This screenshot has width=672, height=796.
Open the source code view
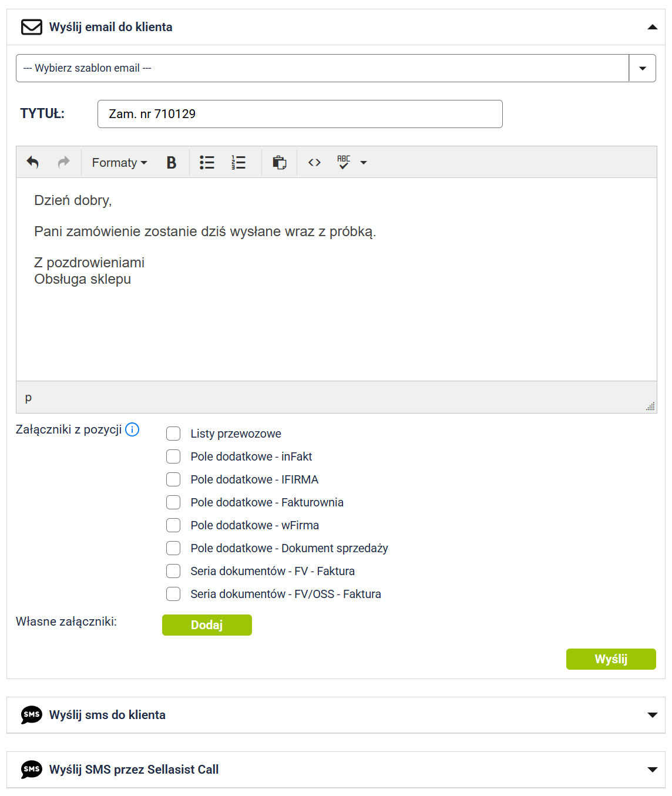coord(314,163)
